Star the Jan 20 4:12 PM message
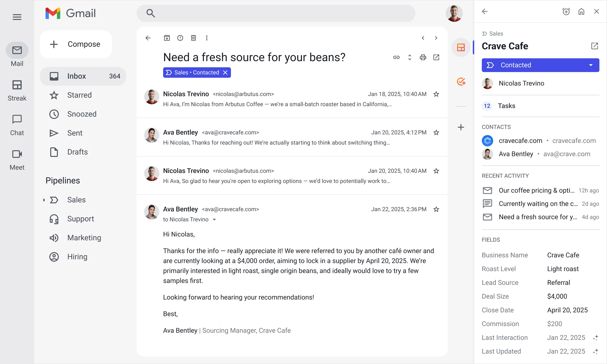The width and height of the screenshot is (607, 364). click(436, 132)
